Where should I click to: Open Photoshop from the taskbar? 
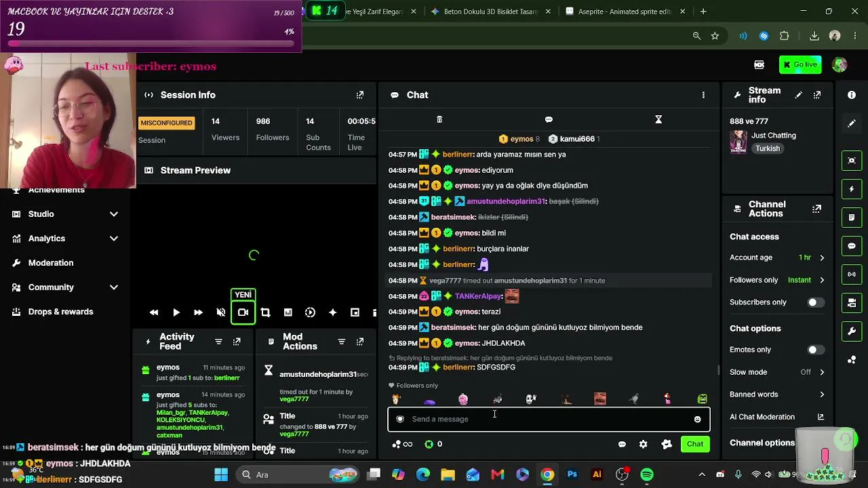572,474
